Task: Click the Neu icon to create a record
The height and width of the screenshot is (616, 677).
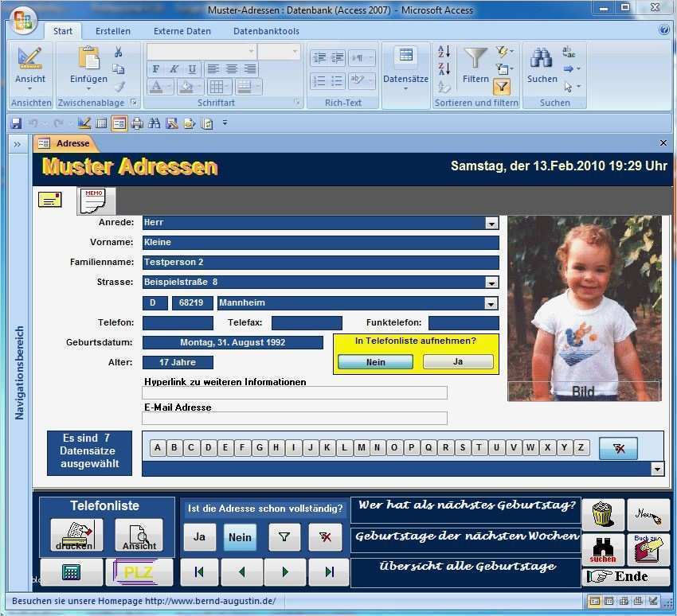Action: 647,516
